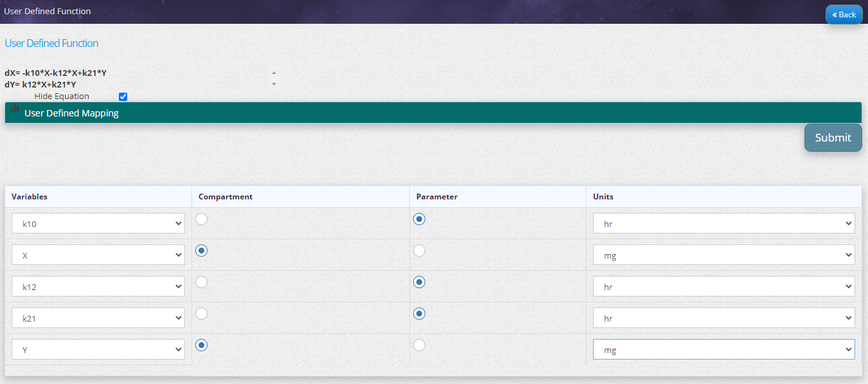Select Compartment radio for k12 row
This screenshot has height=384, width=868.
tap(202, 282)
